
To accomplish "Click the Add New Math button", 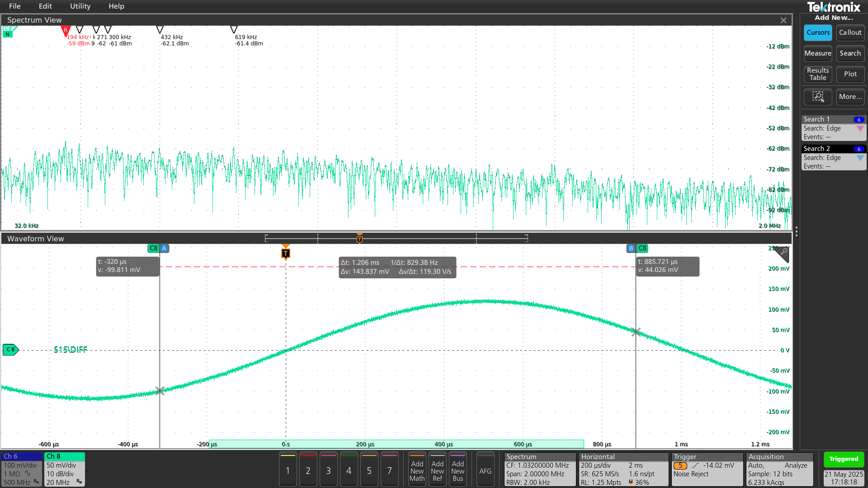I will pyautogui.click(x=417, y=470).
